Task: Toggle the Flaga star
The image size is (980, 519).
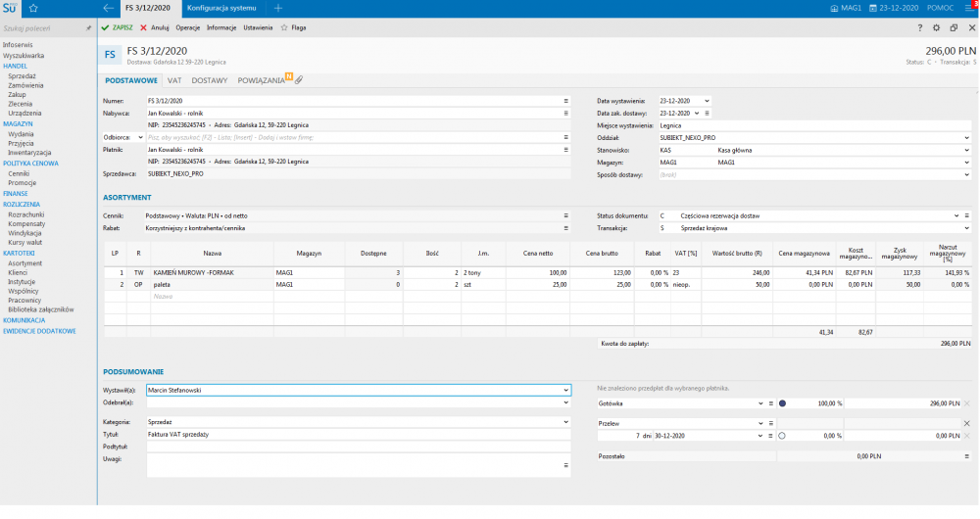Action: tap(284, 27)
